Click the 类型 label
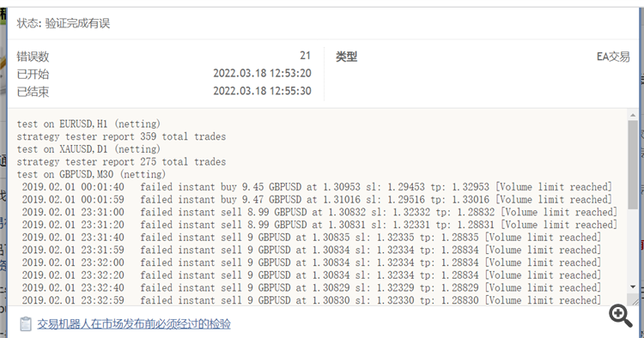Viewport: 644px width, 338px height. (346, 57)
